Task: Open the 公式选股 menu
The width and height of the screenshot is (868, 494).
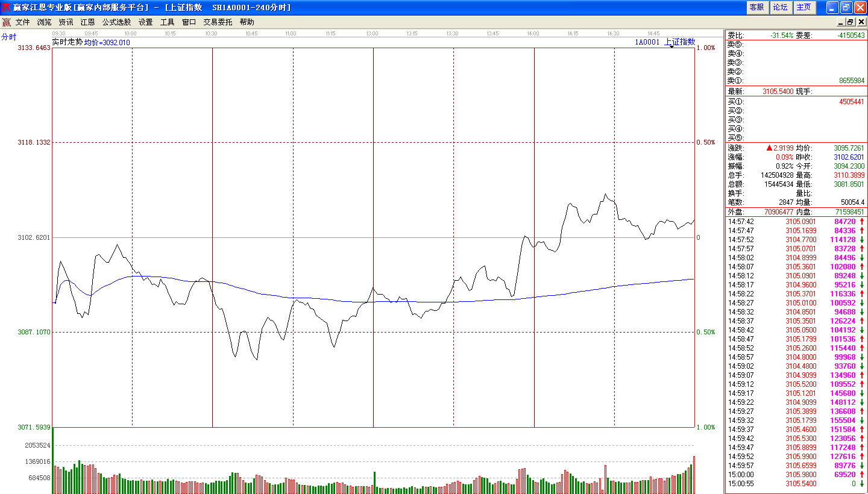Action: 116,22
